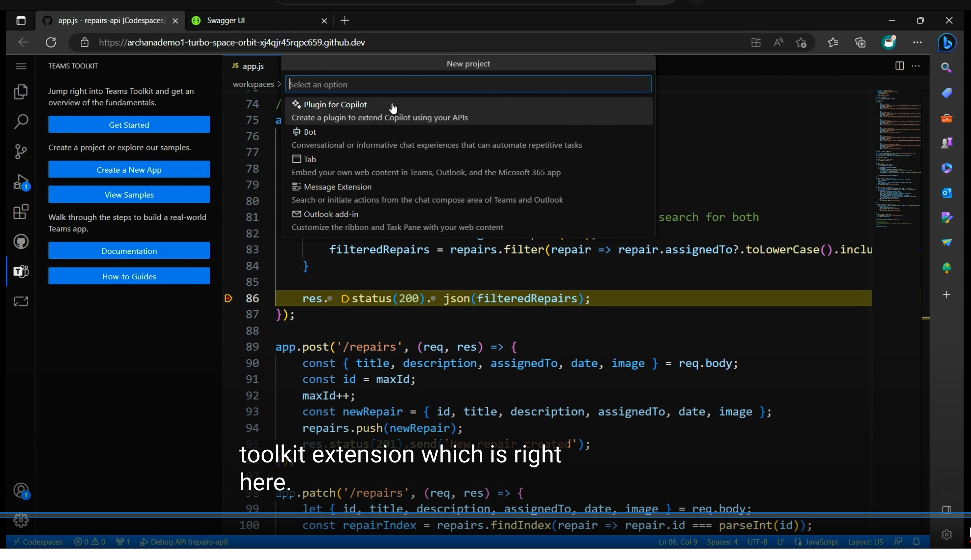
Task: Click the workspaces breadcrumb
Action: tap(253, 84)
